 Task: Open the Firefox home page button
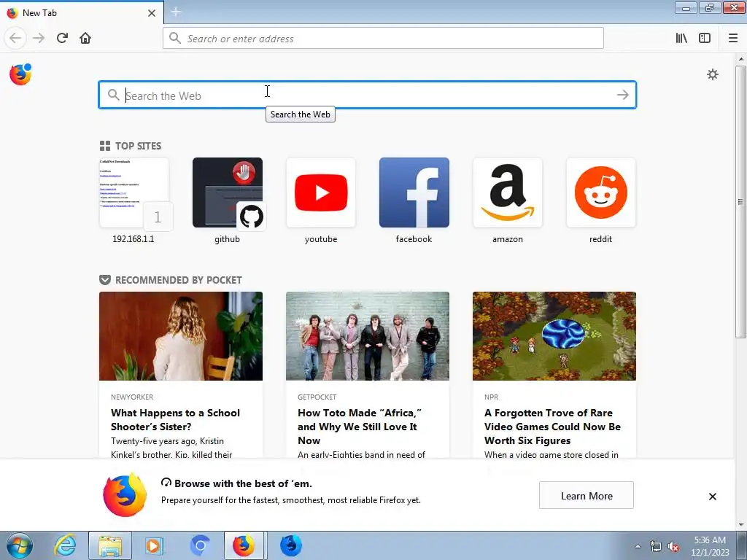[x=85, y=38]
